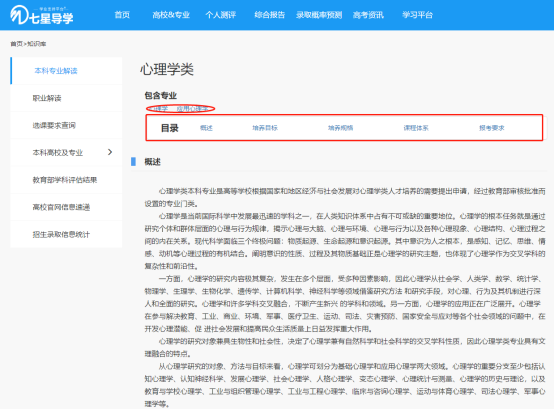Viewport: 554px width, 410px height.
Task: Select 综合报告 from the navigation bar
Action: pos(270,15)
